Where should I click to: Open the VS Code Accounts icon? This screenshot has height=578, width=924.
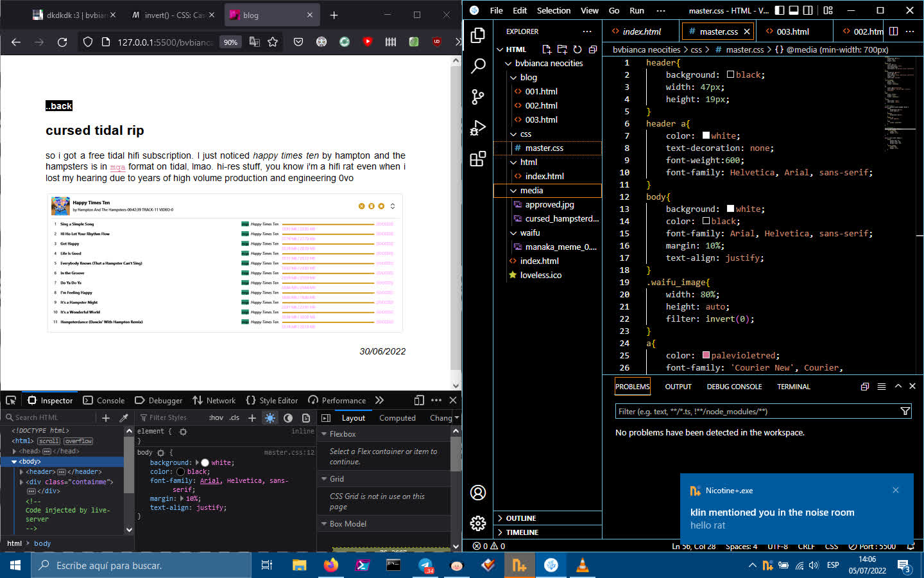478,493
